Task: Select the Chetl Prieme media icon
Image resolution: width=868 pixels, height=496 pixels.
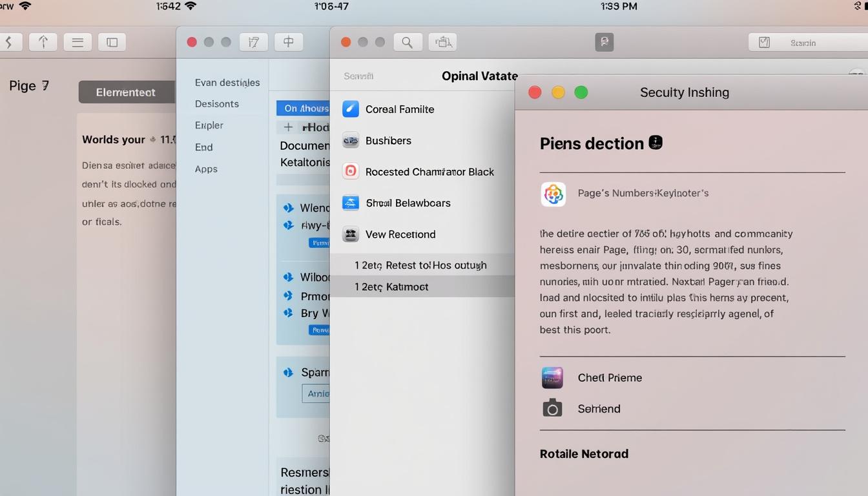Action: [553, 378]
